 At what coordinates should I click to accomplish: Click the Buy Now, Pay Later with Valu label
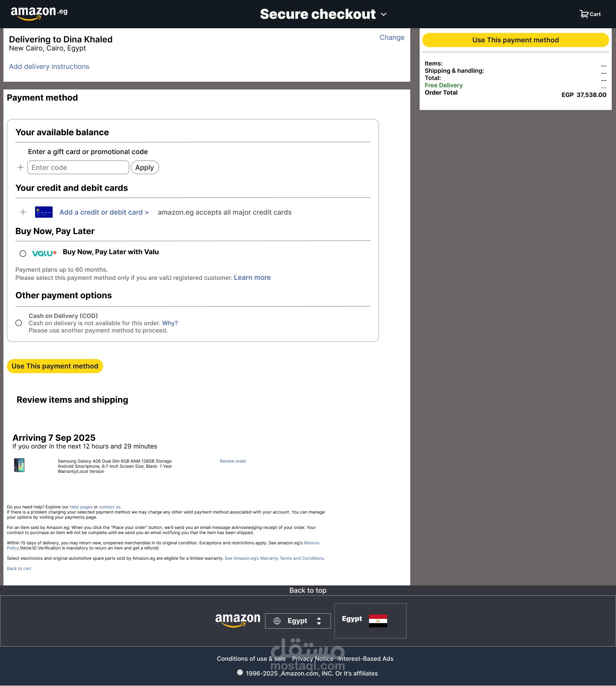tap(111, 252)
